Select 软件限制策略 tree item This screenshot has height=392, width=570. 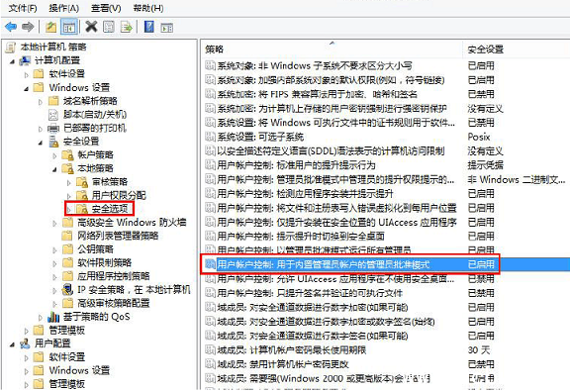click(x=104, y=262)
